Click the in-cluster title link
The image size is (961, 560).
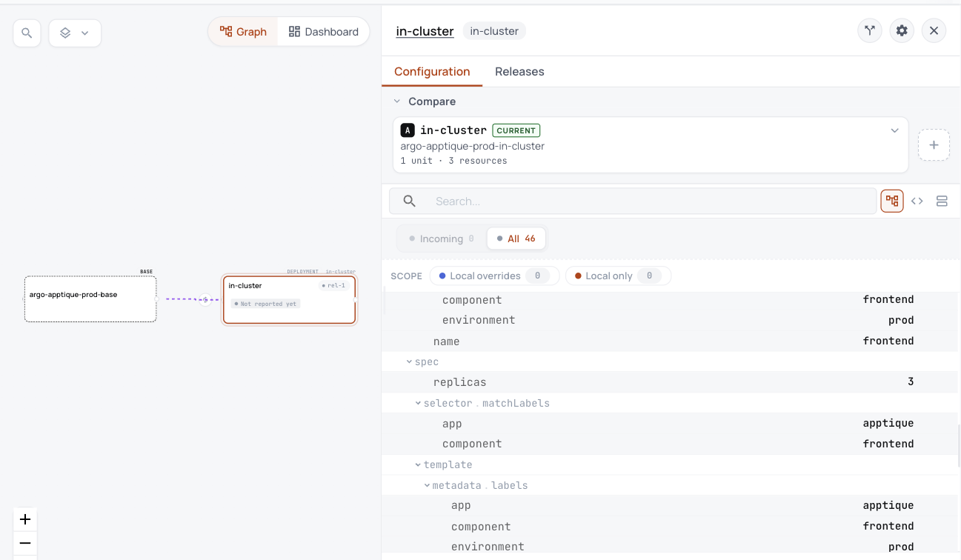425,31
